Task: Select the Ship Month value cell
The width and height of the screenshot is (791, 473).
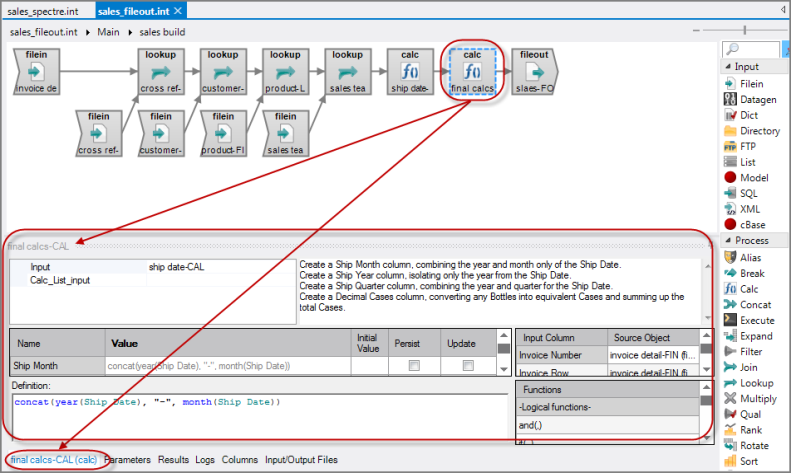Action: click(x=228, y=366)
